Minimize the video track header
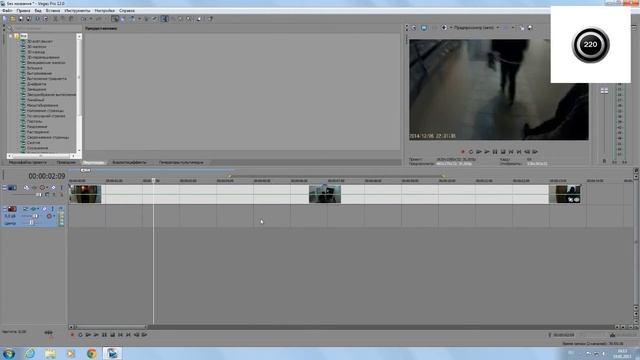The height and width of the screenshot is (360, 640). click(x=4, y=187)
